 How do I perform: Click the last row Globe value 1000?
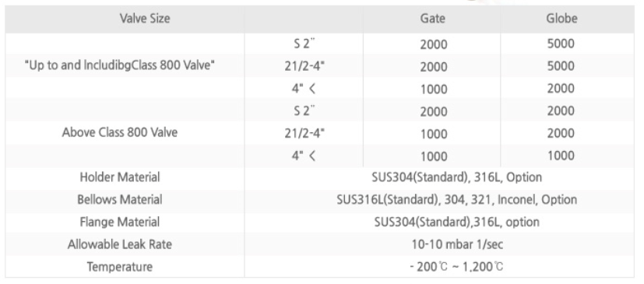[561, 156]
